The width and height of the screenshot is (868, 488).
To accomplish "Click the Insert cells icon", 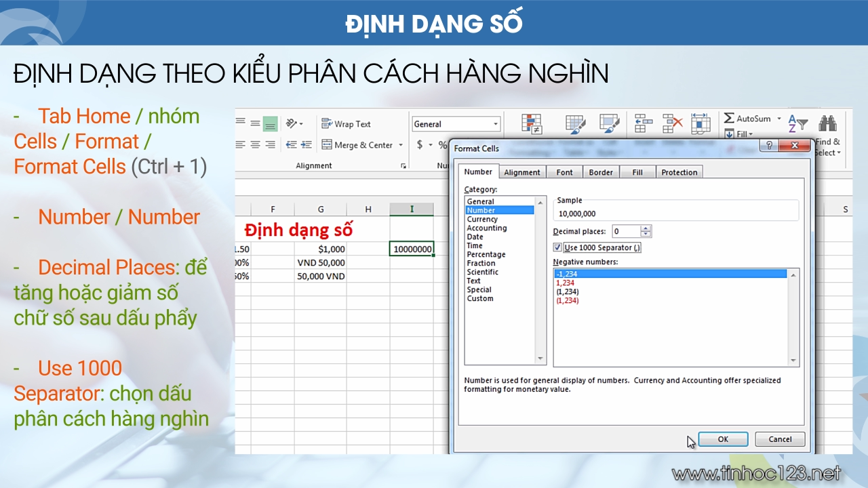I will click(643, 123).
